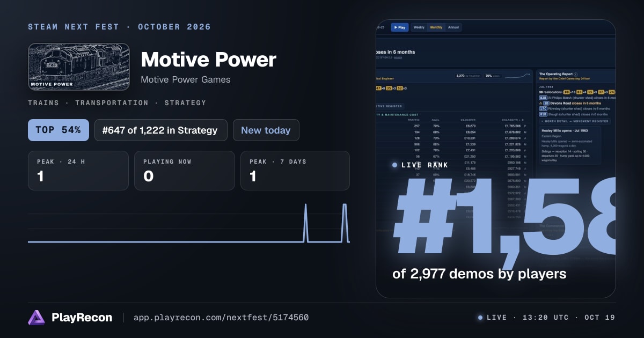Click the TRAFFIC column header
This screenshot has width=644, height=338.
pyautogui.click(x=414, y=120)
